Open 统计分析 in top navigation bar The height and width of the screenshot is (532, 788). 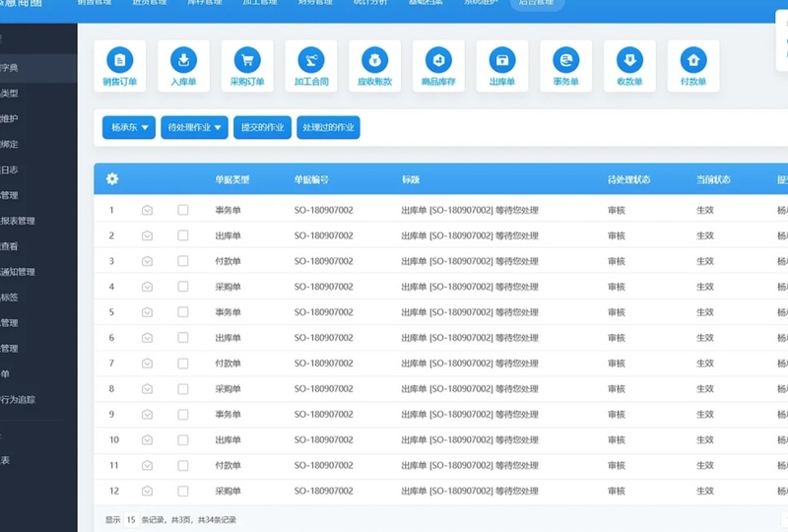[x=369, y=3]
